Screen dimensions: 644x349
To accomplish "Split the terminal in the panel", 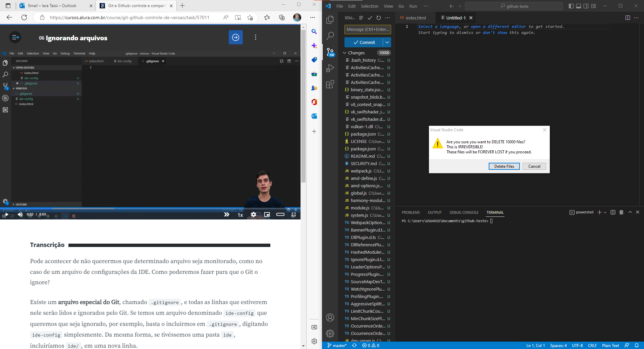I will (x=613, y=212).
